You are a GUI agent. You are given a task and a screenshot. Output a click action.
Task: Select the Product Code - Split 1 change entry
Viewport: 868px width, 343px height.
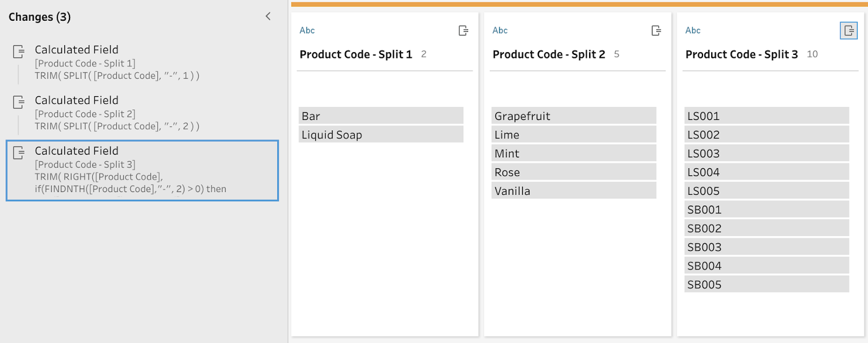point(142,62)
